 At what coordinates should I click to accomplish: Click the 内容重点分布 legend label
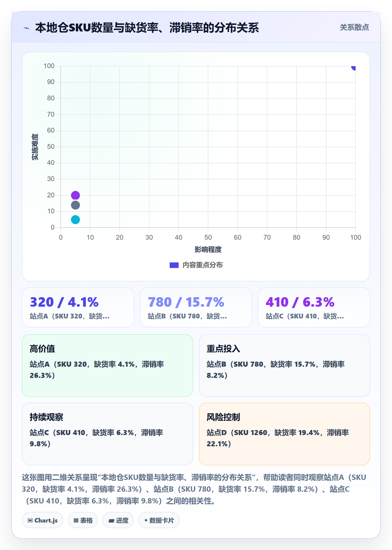(x=203, y=265)
